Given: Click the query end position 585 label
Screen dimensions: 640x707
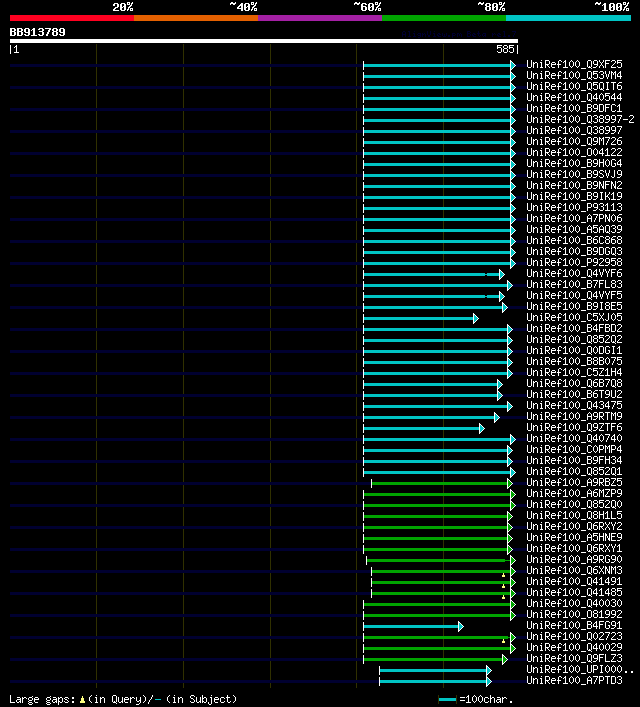Looking at the screenshot, I should point(505,50).
